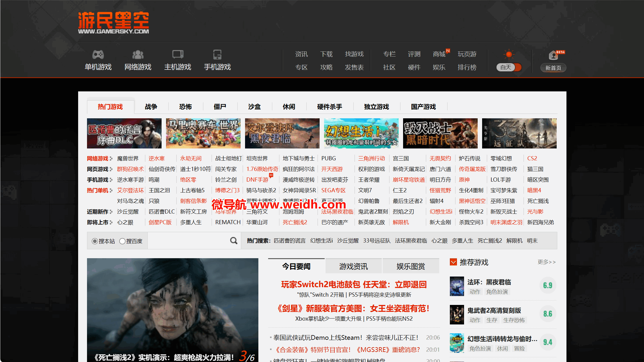
Task: Open the 艾尔登法环 黑夜君临 banner
Action: 282,133
